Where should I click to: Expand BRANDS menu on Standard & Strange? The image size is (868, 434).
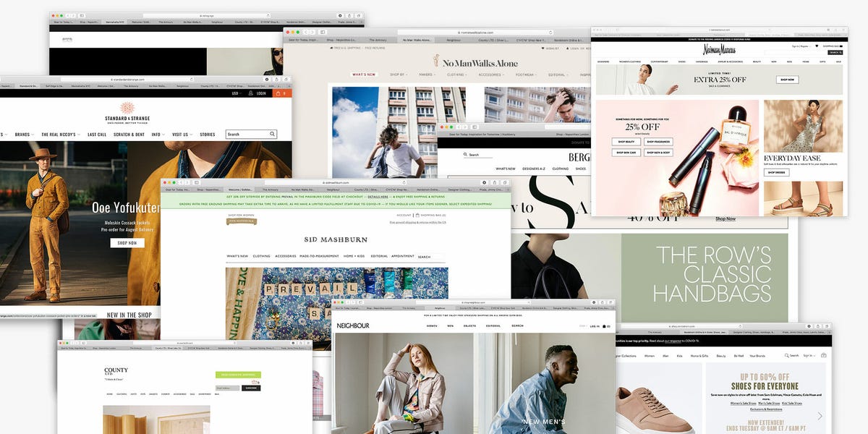tap(24, 135)
